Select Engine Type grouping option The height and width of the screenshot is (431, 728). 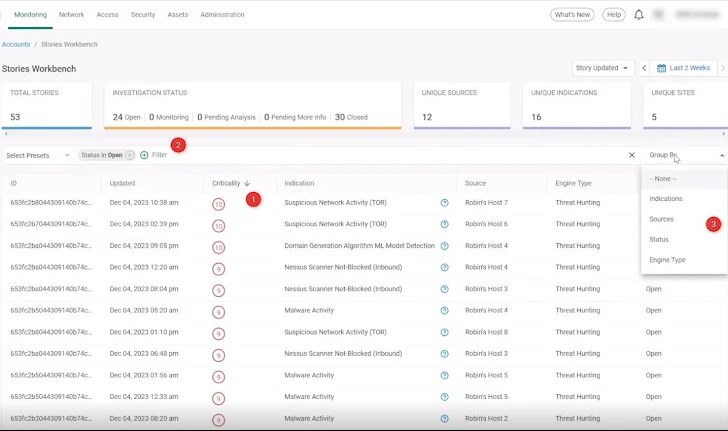click(x=667, y=260)
